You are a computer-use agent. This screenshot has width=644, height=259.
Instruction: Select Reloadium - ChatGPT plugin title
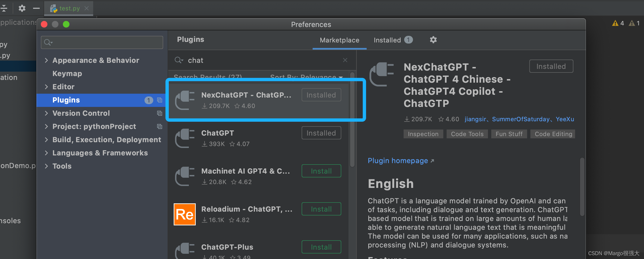click(x=247, y=209)
